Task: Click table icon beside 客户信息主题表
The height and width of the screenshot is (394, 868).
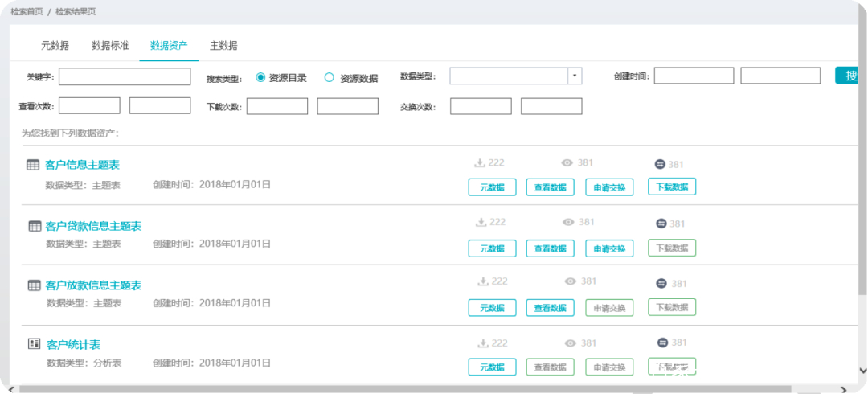Action: 33,165
